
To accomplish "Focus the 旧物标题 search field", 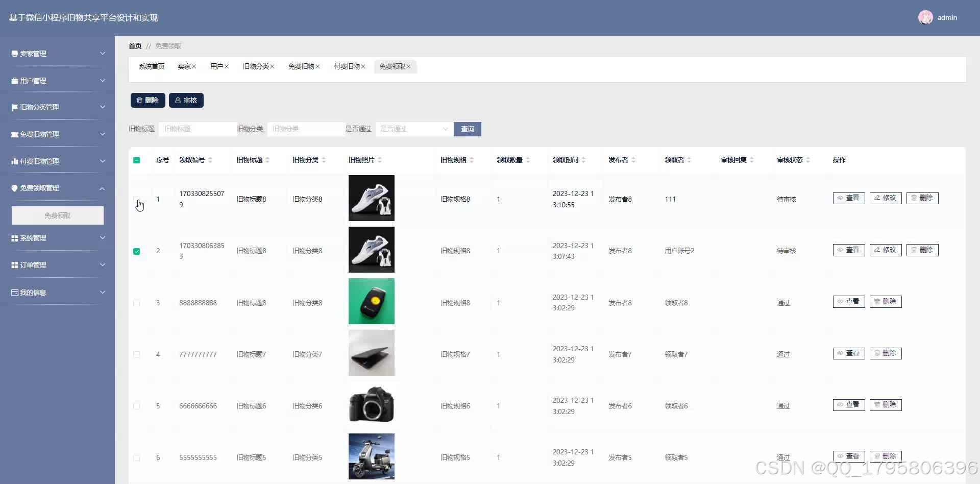I will (x=198, y=129).
